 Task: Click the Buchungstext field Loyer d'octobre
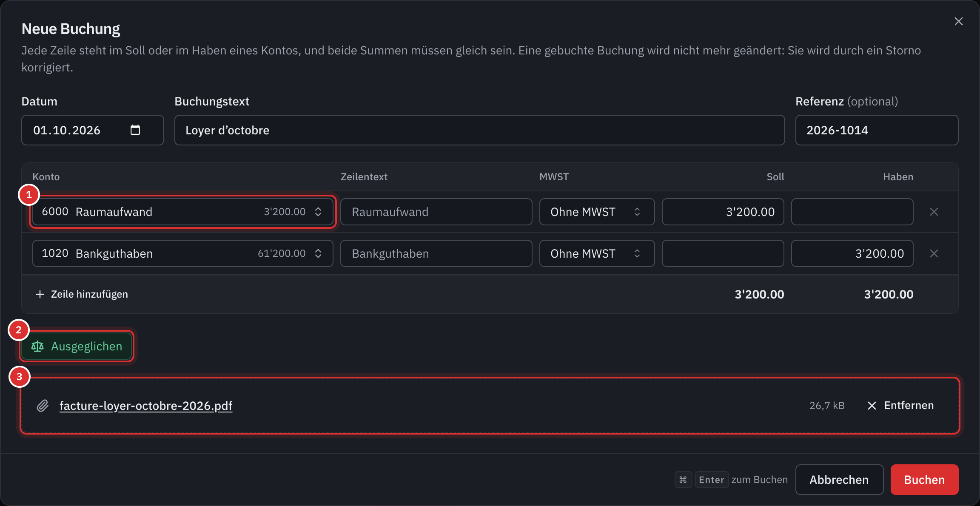479,130
